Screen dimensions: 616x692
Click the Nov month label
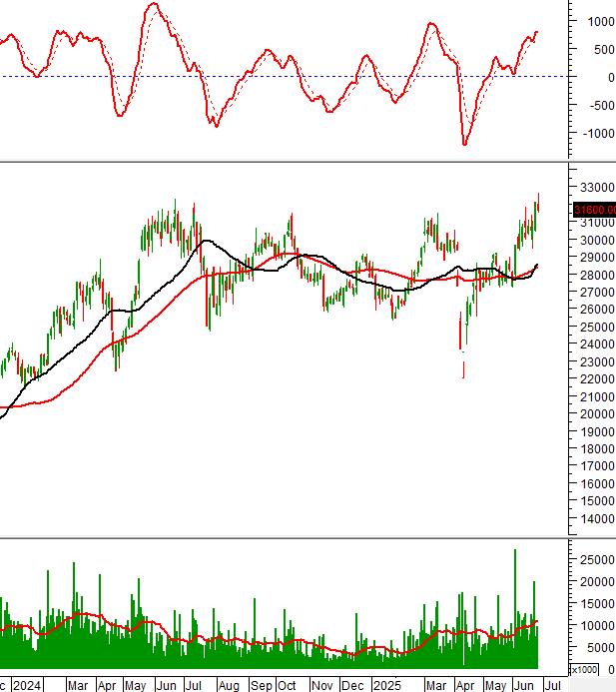point(322,685)
